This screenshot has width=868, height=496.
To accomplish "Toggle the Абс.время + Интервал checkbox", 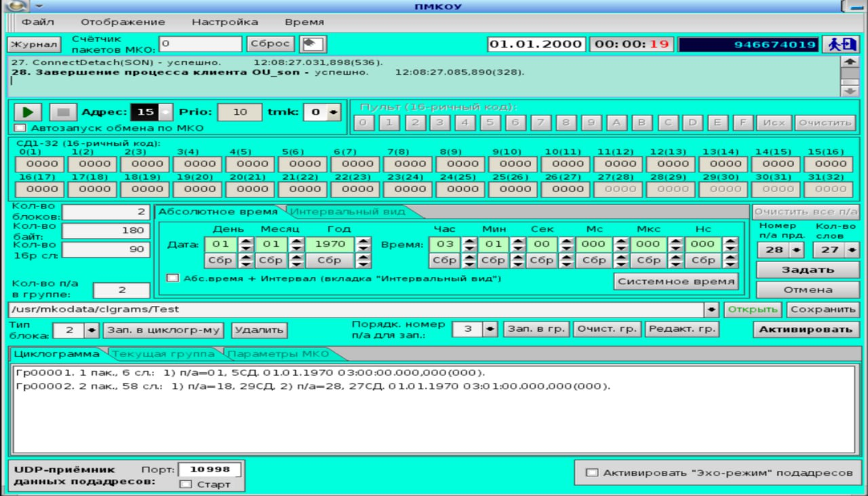I will 172,278.
